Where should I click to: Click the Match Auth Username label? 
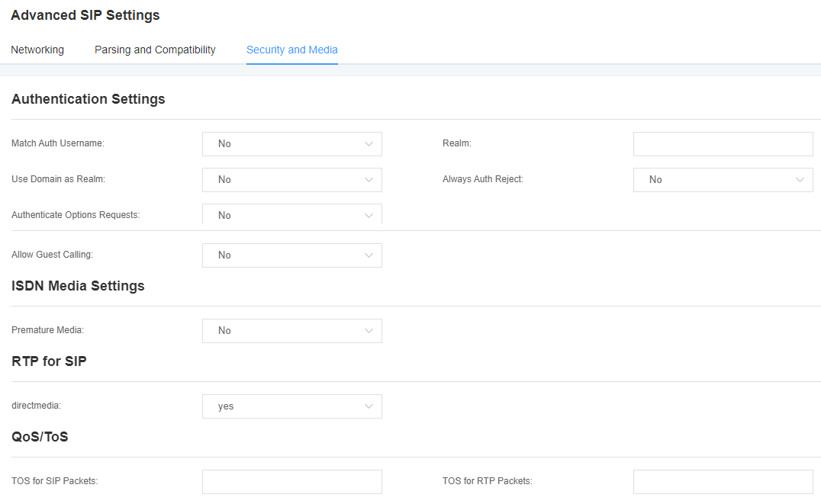coord(58,143)
